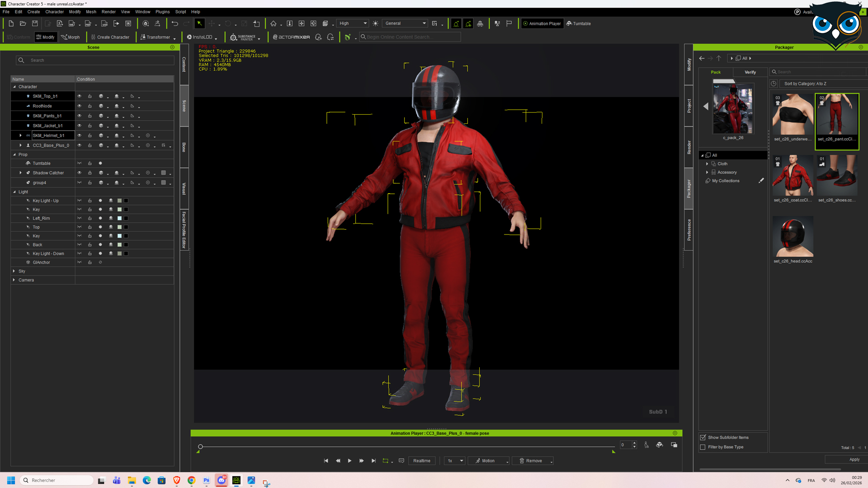This screenshot has height=488, width=868.
Task: Click the Scene search field
Action: click(x=95, y=60)
